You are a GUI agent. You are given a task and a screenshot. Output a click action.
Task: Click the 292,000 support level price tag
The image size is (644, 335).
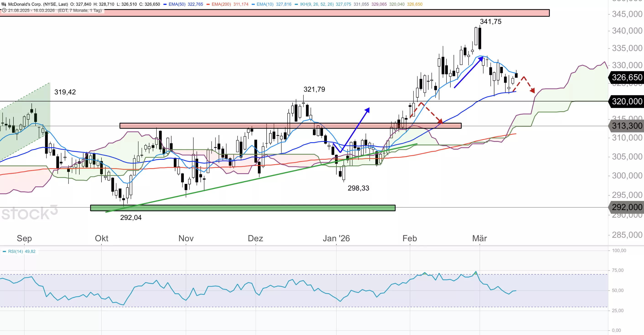click(627, 207)
